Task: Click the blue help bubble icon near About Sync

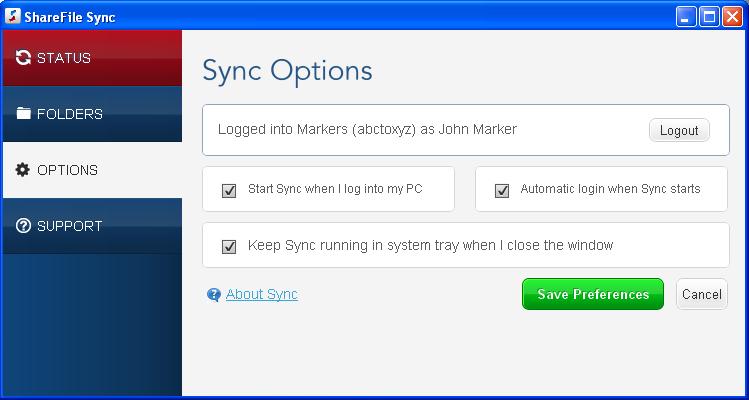Action: pyautogui.click(x=214, y=294)
